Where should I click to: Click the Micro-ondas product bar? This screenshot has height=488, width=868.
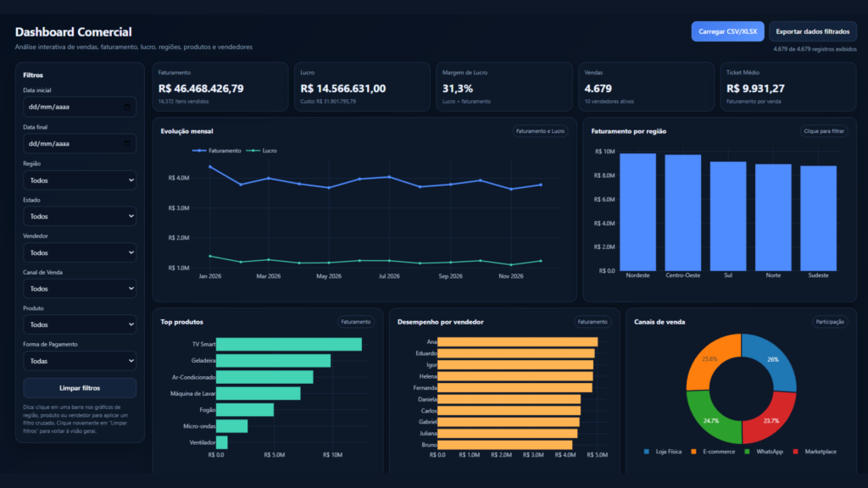click(232, 426)
